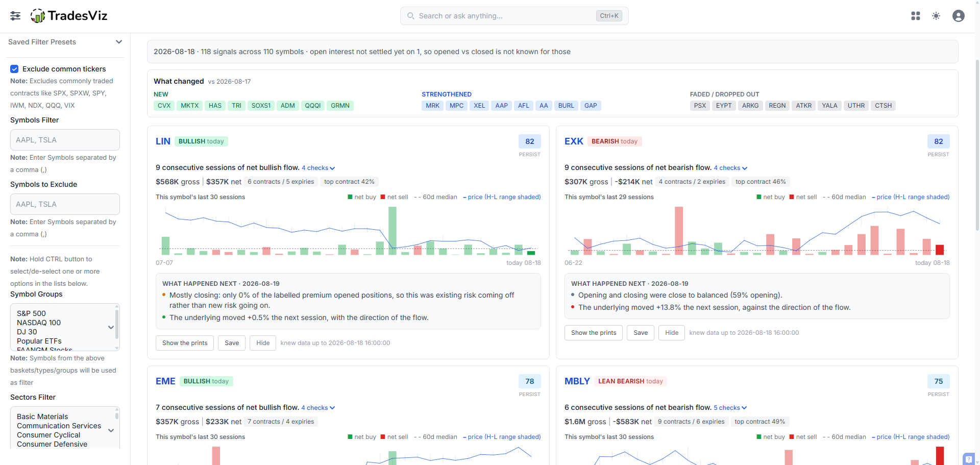Click the faded PSX chip

tap(700, 106)
